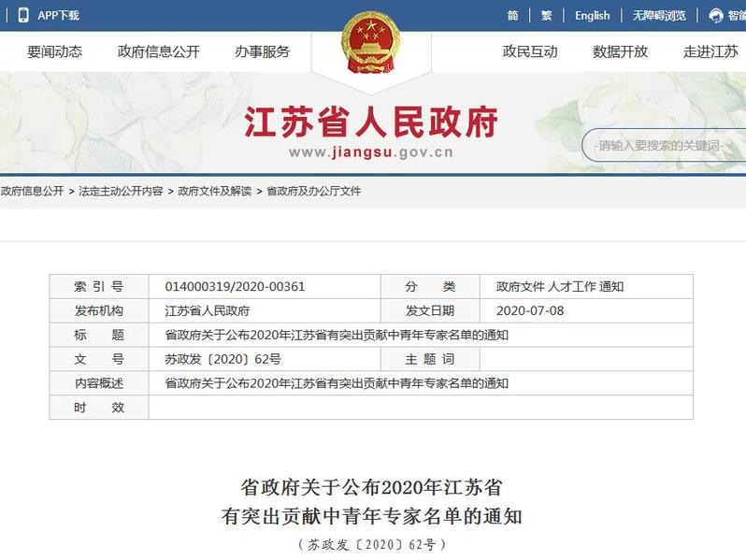Viewport: 746px width, 560px height.
Task: Open the 走进江苏 menu
Action: [x=710, y=51]
